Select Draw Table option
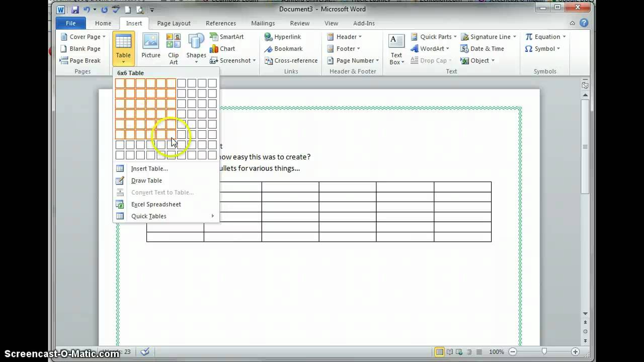 (x=167, y=180)
